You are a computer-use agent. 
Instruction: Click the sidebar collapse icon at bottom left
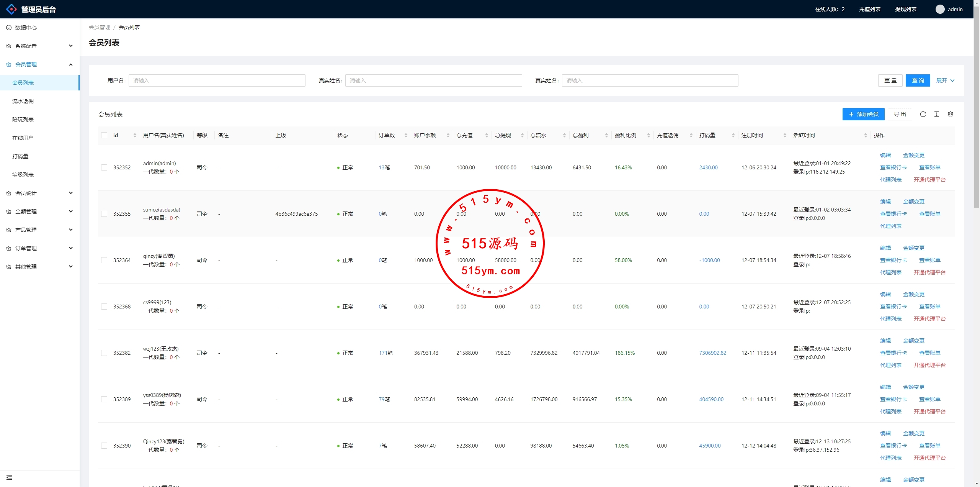coord(9,477)
